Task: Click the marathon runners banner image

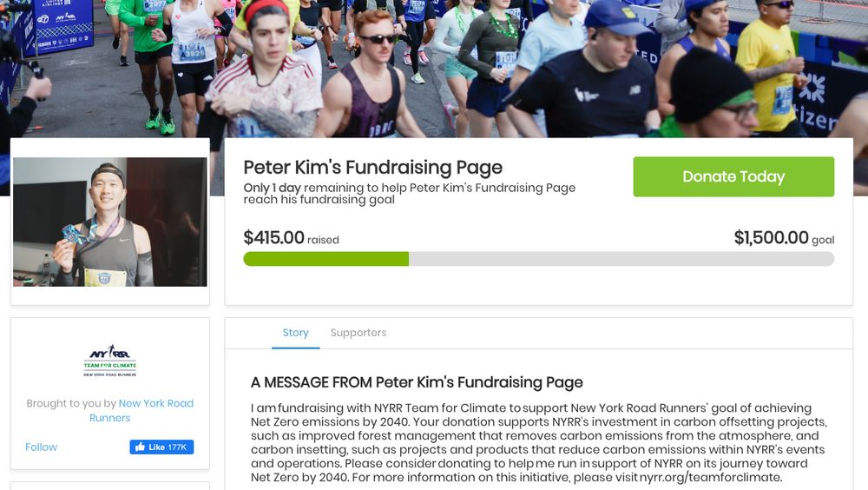Action: 434,69
